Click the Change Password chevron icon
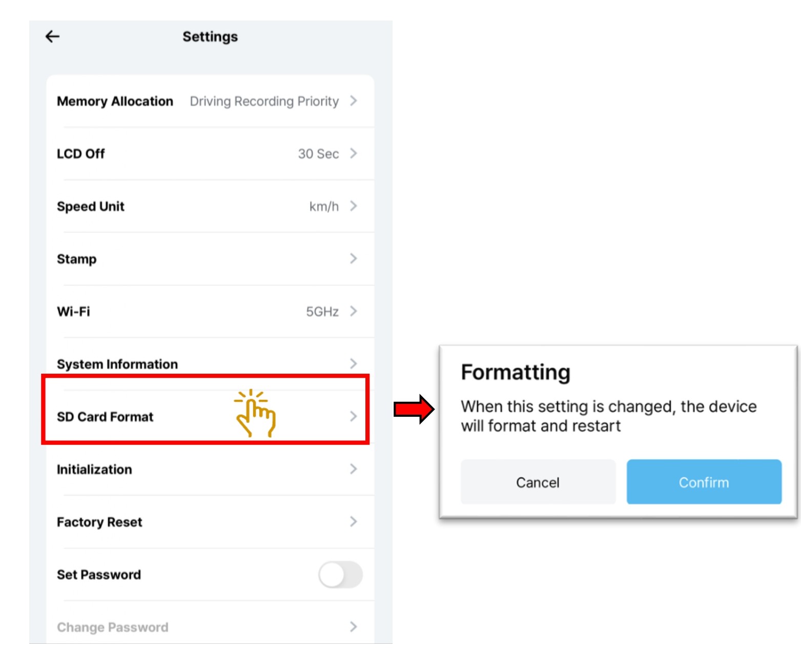Image resolution: width=801 pixels, height=672 pixels. 353,626
